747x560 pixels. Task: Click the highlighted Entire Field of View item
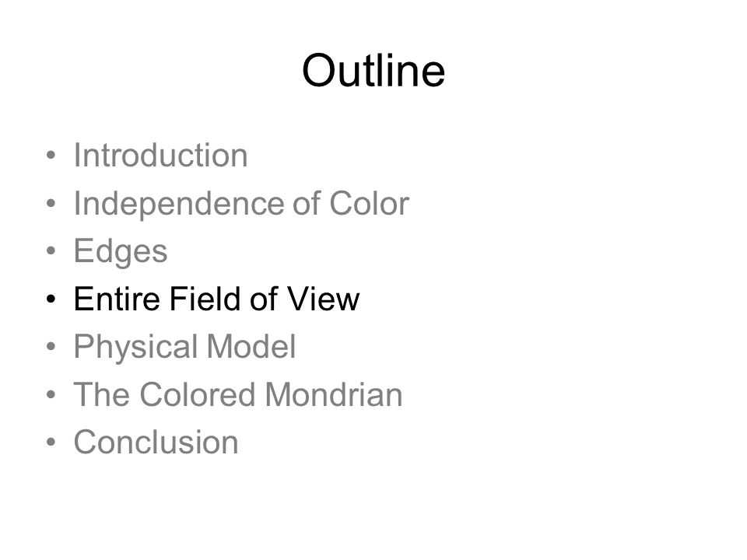217,299
